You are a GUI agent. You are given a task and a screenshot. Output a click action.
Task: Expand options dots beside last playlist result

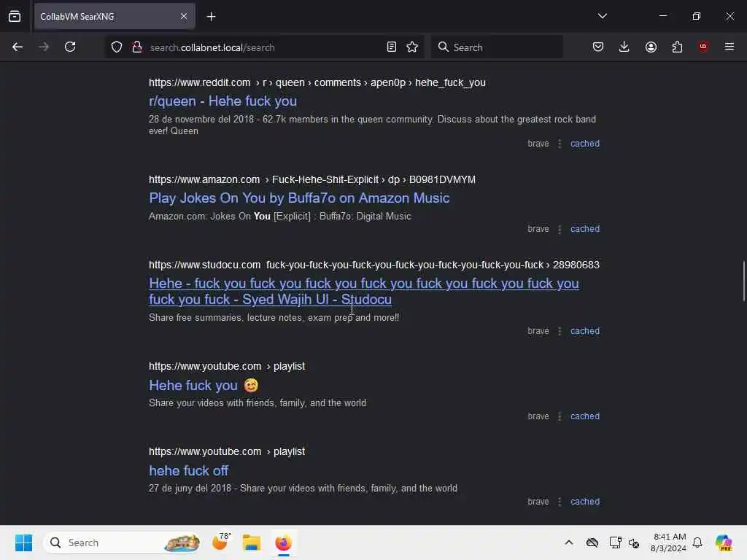point(560,502)
